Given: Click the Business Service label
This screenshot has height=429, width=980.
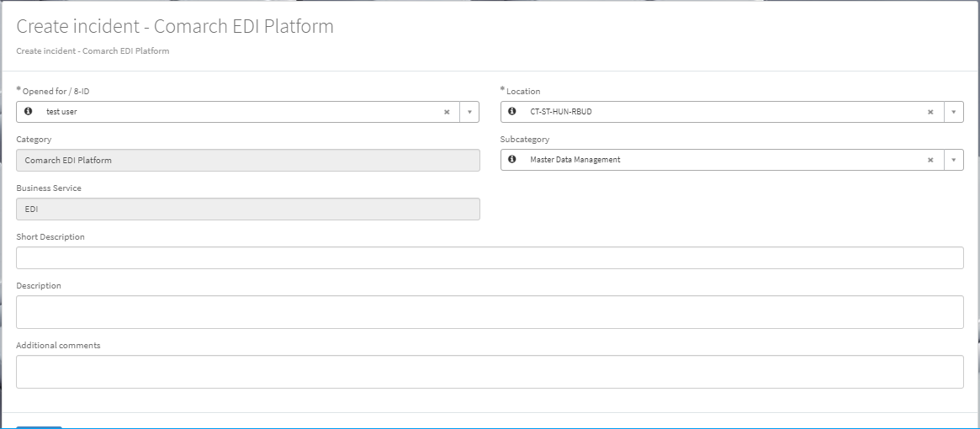Looking at the screenshot, I should tap(49, 188).
